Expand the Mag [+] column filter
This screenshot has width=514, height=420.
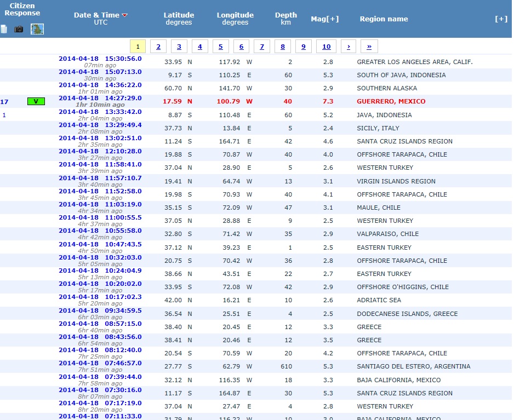[x=324, y=19]
